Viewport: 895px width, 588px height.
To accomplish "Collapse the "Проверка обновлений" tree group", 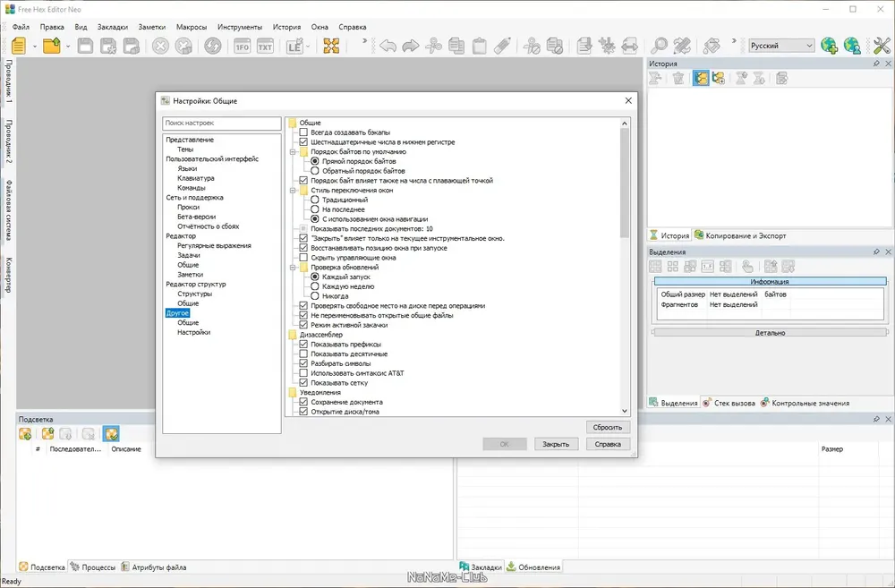I will [x=293, y=268].
